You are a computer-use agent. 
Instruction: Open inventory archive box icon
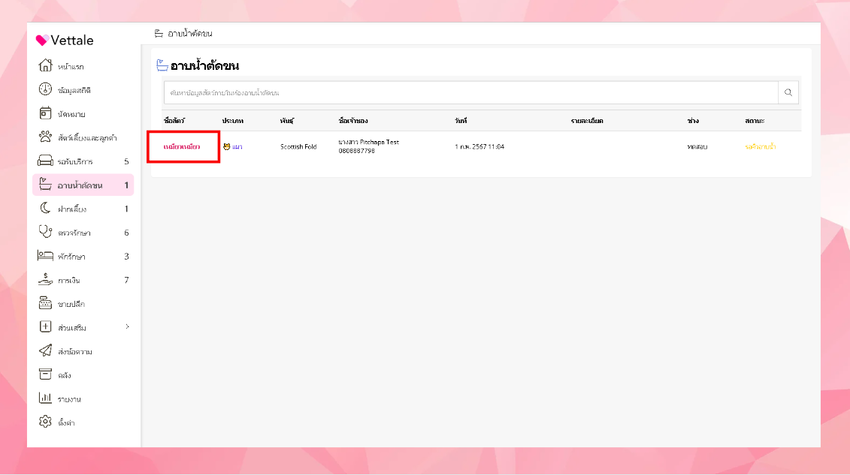coord(46,374)
